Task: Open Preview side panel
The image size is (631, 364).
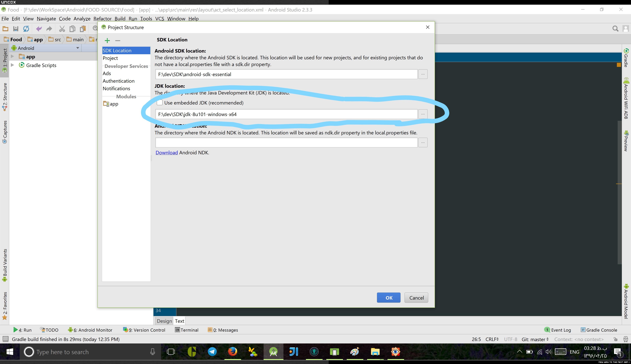Action: point(626,141)
